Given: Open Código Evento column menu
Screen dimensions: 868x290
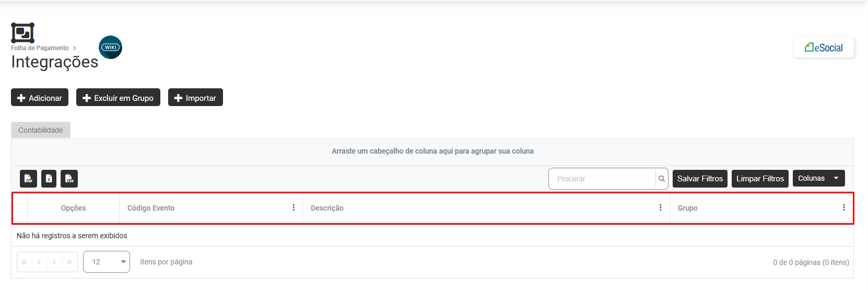Looking at the screenshot, I should (294, 207).
